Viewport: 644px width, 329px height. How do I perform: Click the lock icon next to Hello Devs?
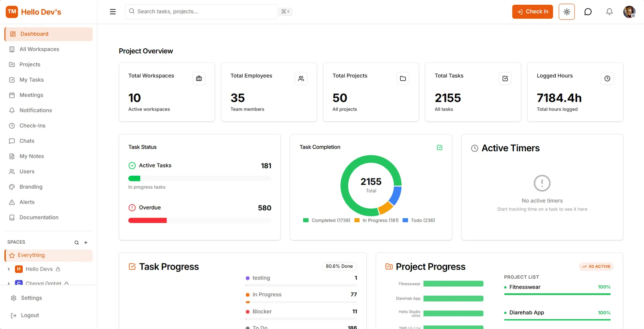58,269
